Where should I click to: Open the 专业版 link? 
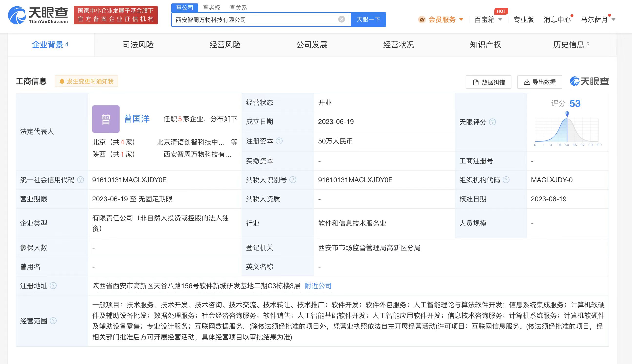523,20
